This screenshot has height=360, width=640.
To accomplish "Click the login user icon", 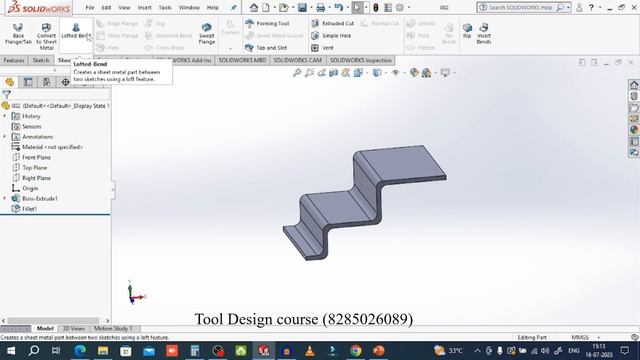I will pos(579,7).
